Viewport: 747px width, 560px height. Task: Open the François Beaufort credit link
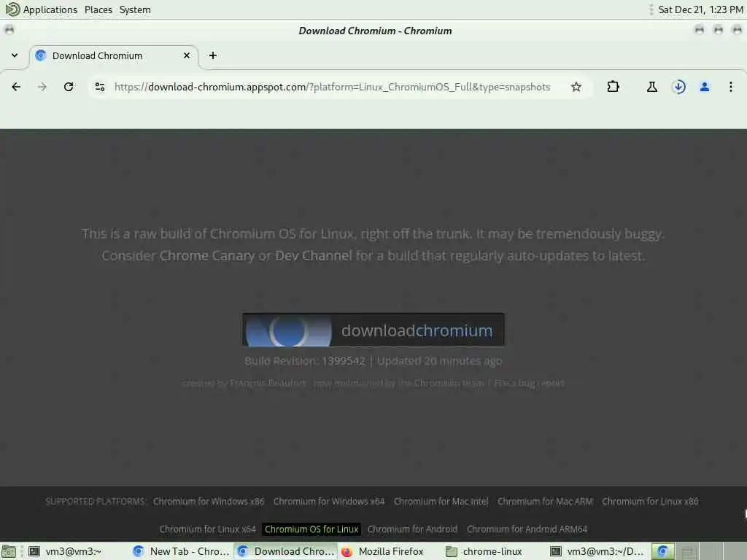tap(268, 384)
